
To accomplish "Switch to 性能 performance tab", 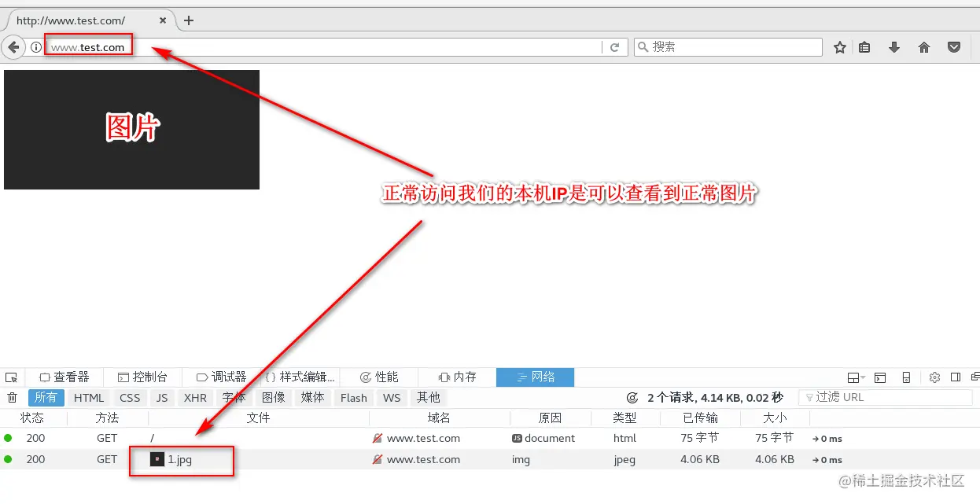I will click(x=378, y=377).
